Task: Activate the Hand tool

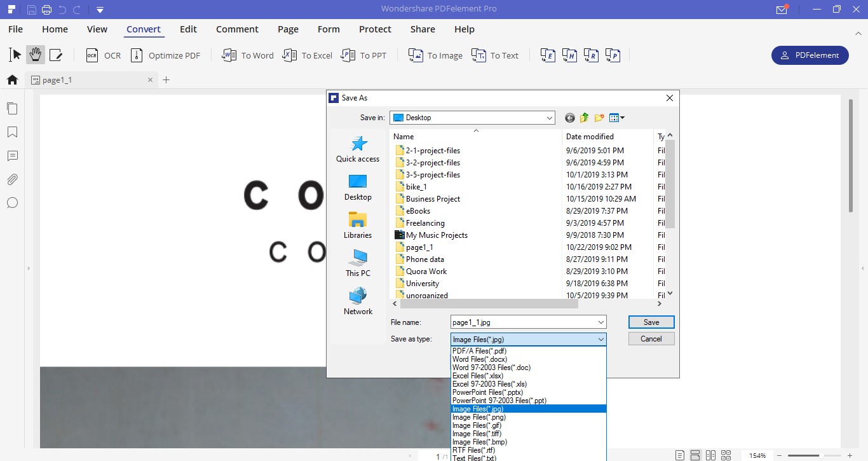Action: pyautogui.click(x=35, y=55)
